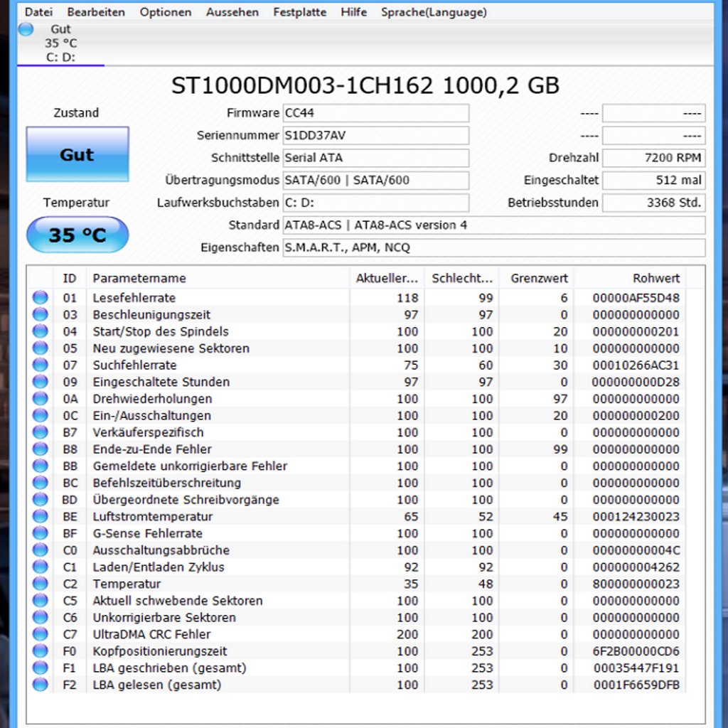This screenshot has height=728, width=728.
Task: Select raw value 00035447F191
Action: click(636, 668)
